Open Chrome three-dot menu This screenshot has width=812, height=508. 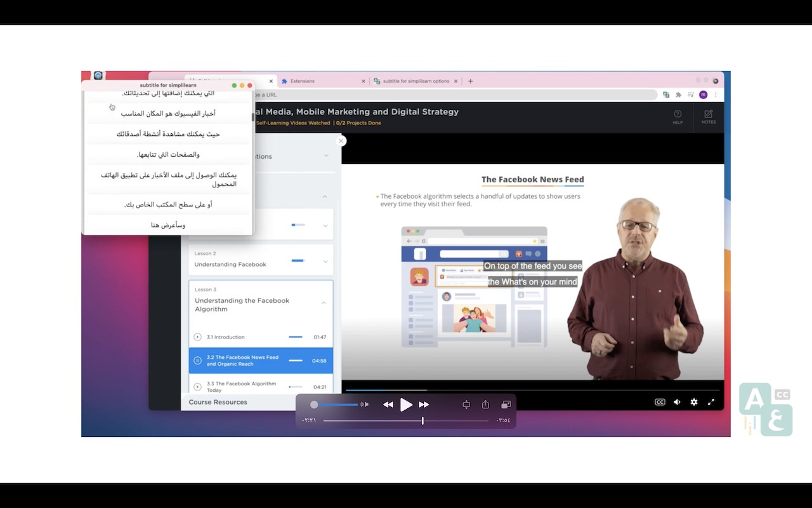coord(716,95)
